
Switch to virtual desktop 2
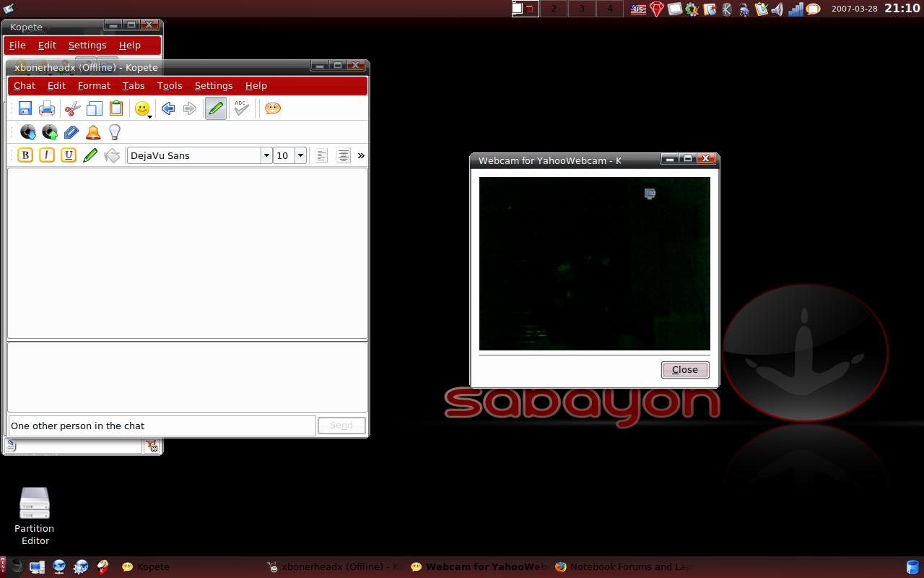(554, 9)
